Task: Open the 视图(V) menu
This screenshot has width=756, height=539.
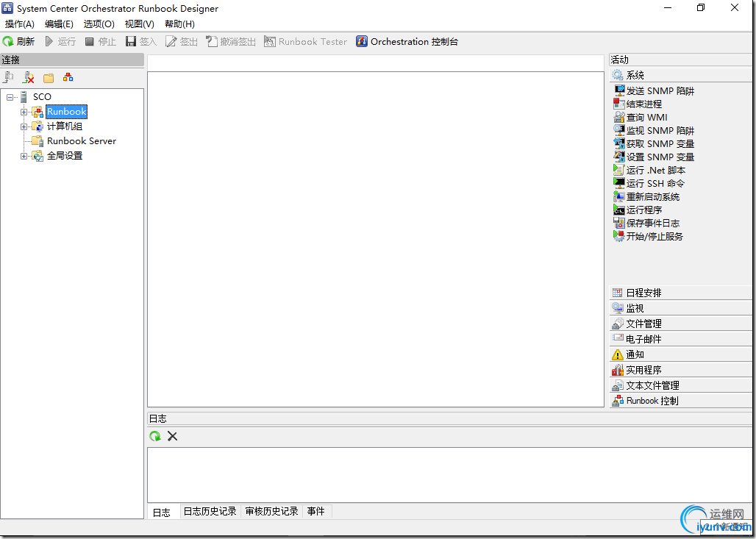Action: 139,24
